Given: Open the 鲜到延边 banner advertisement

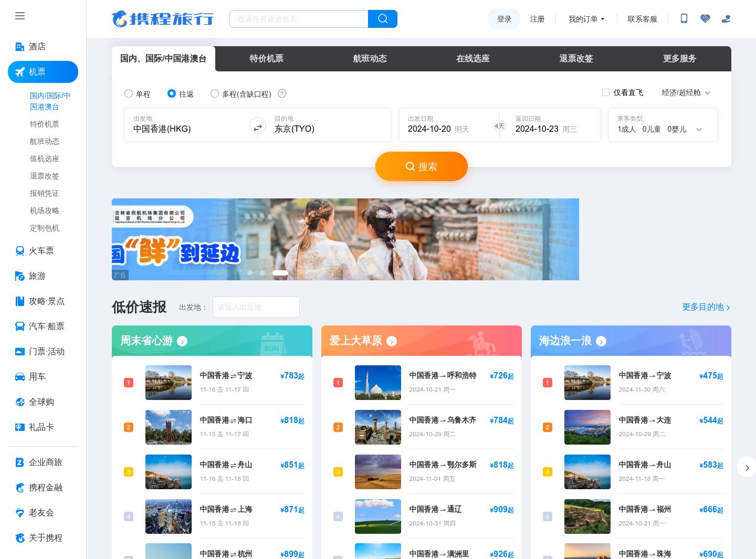Looking at the screenshot, I should tap(345, 239).
